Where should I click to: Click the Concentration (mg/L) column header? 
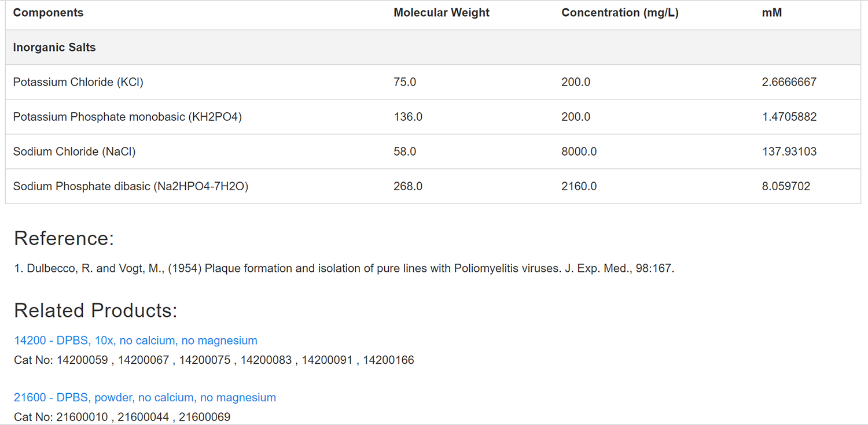tap(620, 13)
